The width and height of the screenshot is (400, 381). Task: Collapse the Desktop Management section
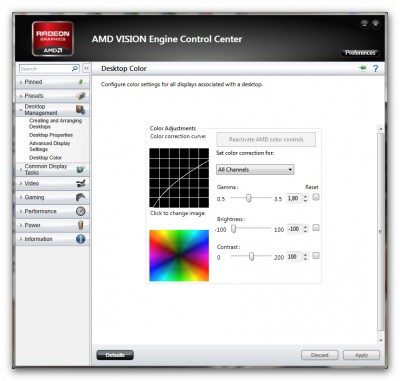[21, 110]
